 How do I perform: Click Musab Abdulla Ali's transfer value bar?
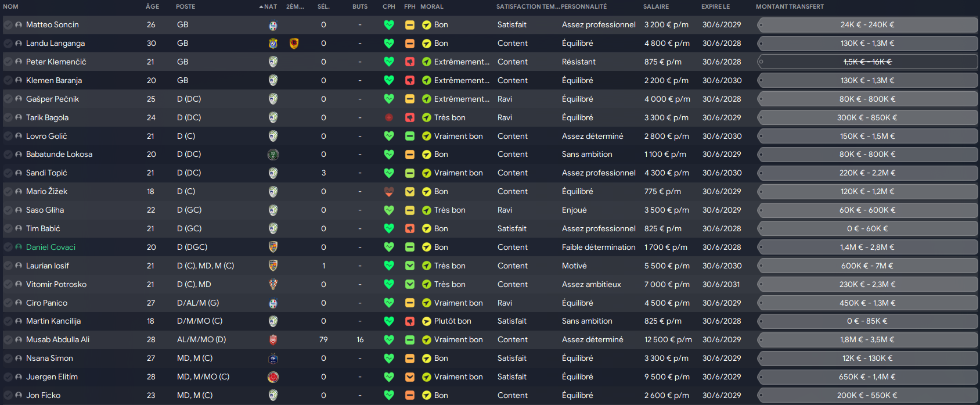point(867,340)
